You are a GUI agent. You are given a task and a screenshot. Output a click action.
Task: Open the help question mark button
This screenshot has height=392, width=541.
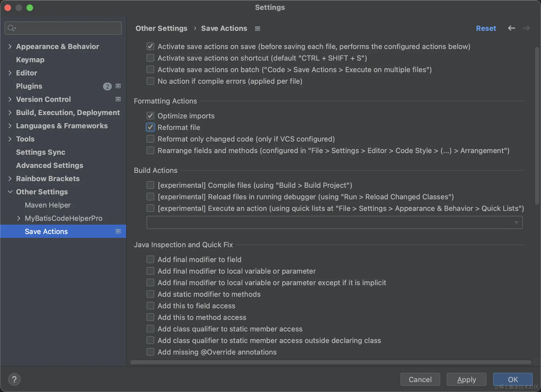click(x=14, y=379)
